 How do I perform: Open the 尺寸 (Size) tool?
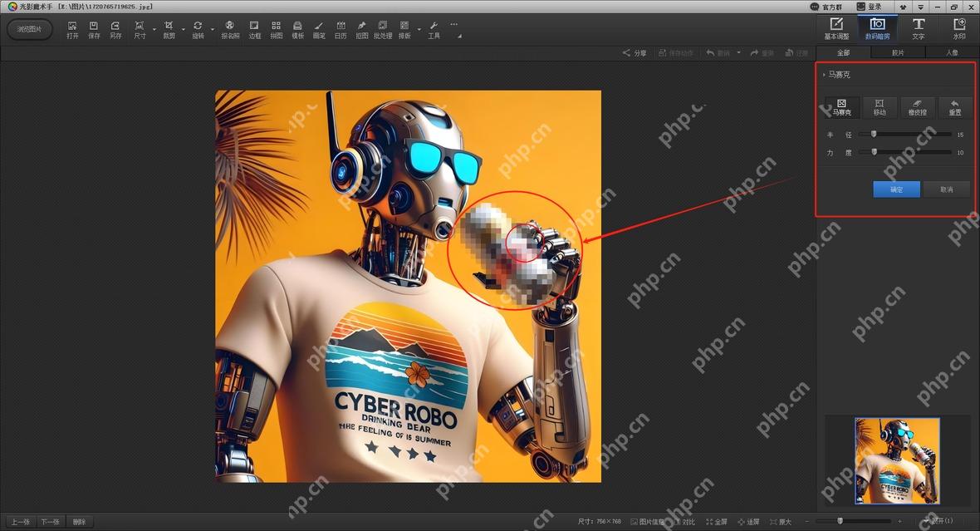[x=140, y=29]
